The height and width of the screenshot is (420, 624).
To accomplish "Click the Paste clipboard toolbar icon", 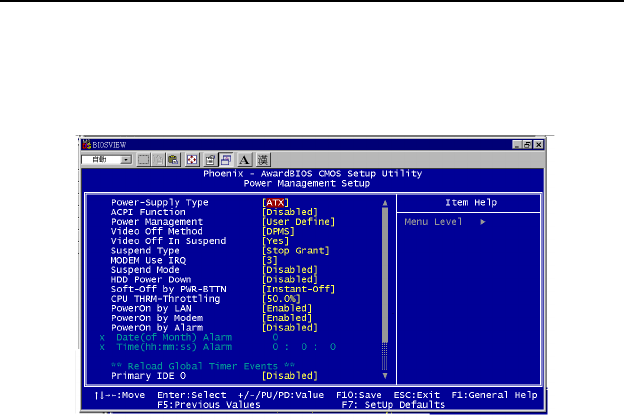I will point(173,160).
